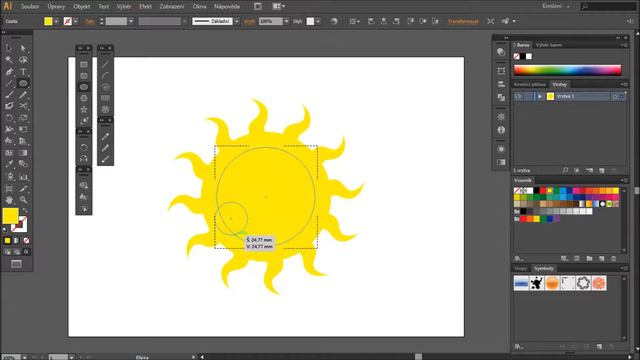The width and height of the screenshot is (640, 360).
Task: Open the Stopy brushes tab
Action: point(520,268)
